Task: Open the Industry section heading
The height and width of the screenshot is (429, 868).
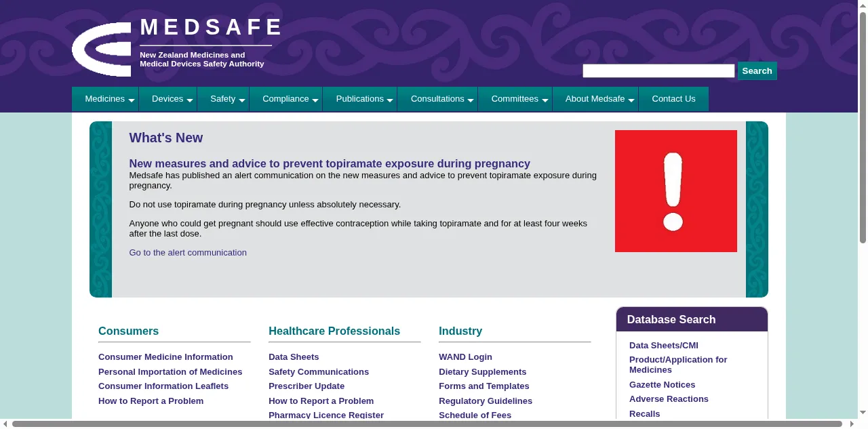Action: coord(460,331)
